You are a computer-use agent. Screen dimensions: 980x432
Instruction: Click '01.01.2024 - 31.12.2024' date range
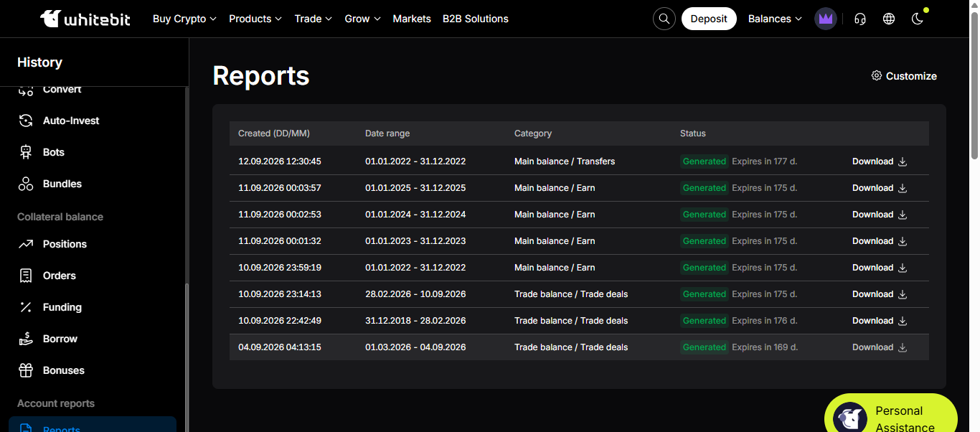415,215
